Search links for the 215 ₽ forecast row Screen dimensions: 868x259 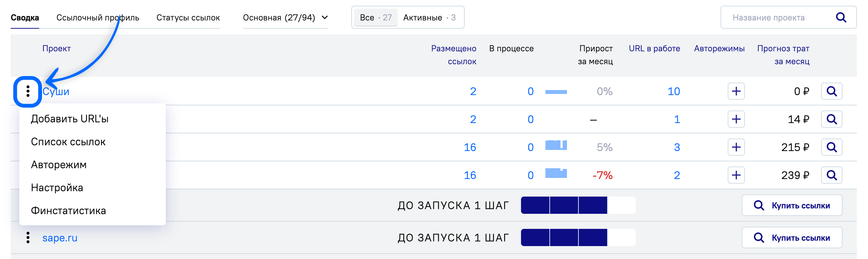(x=832, y=147)
